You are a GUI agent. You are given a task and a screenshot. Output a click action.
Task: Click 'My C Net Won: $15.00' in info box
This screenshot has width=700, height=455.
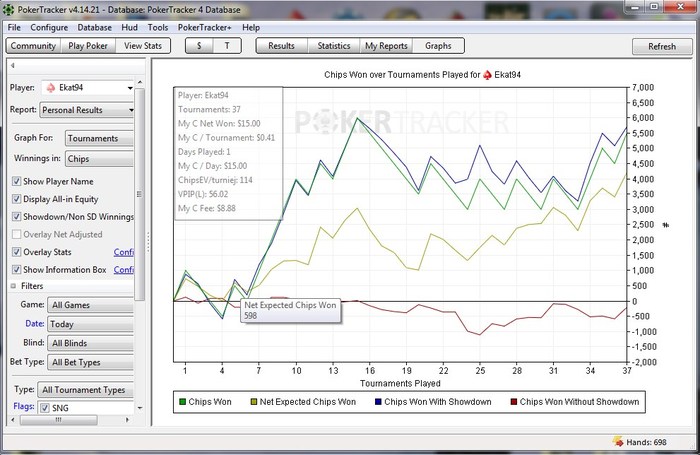click(219, 124)
